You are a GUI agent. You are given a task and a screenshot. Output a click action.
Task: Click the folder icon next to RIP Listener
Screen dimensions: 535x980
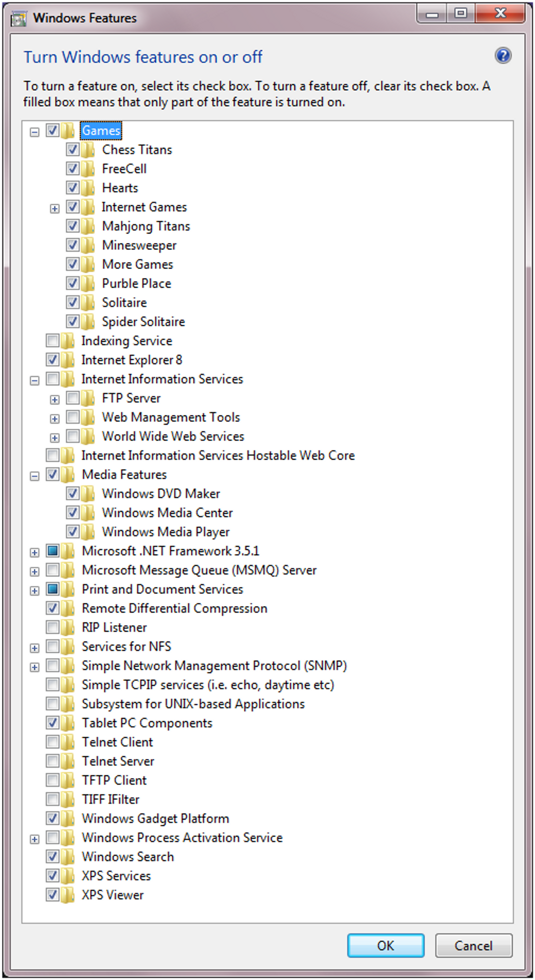tap(68, 627)
